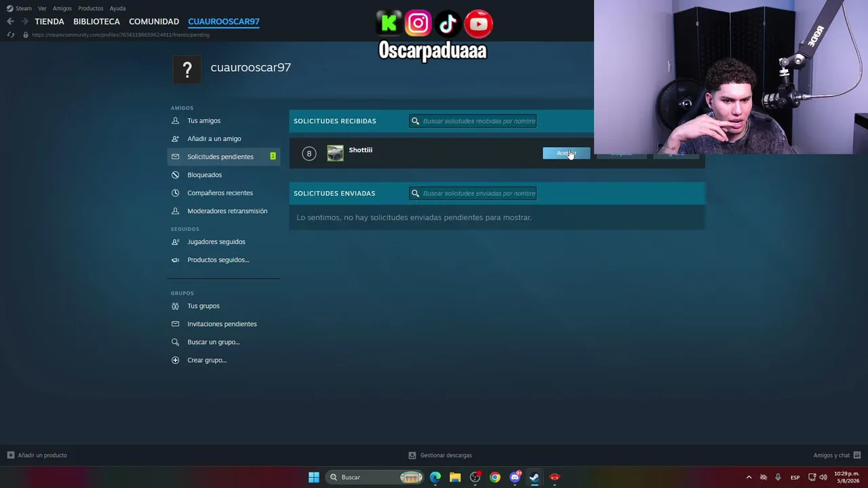The image size is (868, 488).
Task: Open the Ayuda menu
Action: (x=117, y=8)
